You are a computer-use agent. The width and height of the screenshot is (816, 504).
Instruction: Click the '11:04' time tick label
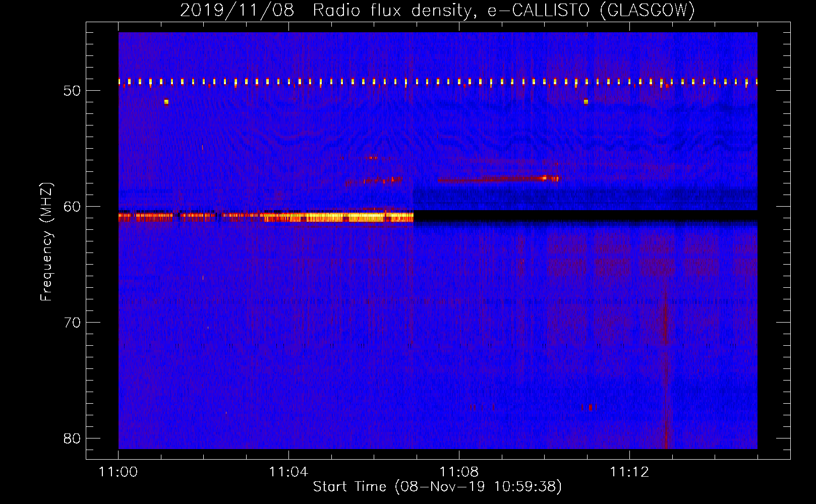[288, 472]
